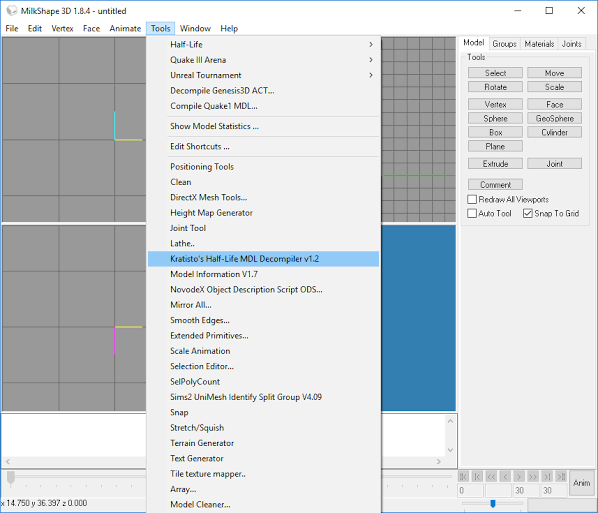The image size is (598, 513).
Task: Enable the Auto Tool checkbox
Action: pyautogui.click(x=472, y=213)
